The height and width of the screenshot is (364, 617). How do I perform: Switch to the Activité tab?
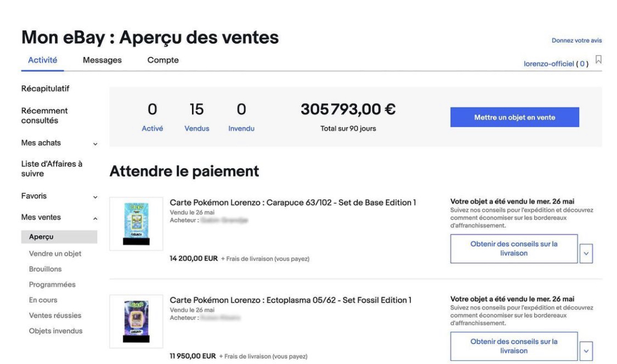click(x=43, y=60)
